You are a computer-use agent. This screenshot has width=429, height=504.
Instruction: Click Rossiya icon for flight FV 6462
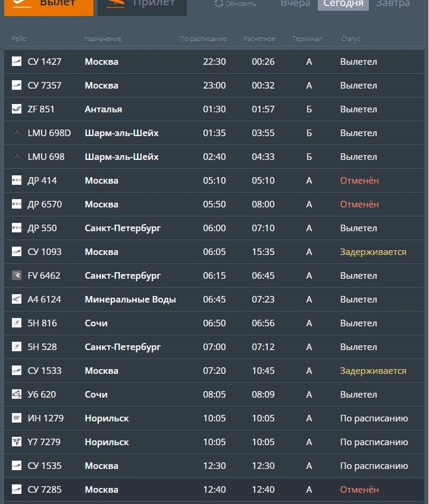point(17,275)
